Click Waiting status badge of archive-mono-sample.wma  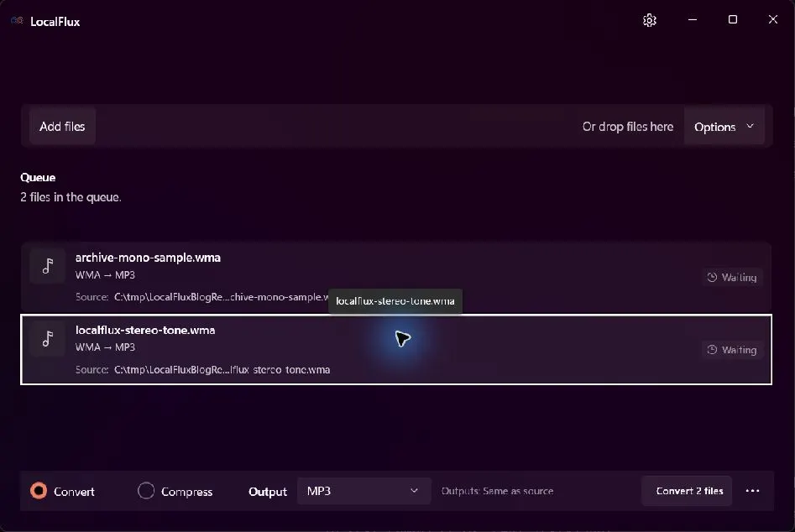[x=732, y=277]
